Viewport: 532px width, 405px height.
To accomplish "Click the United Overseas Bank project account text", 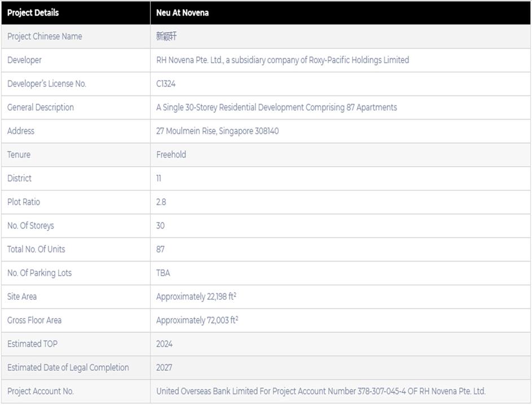I will pyautogui.click(x=320, y=391).
